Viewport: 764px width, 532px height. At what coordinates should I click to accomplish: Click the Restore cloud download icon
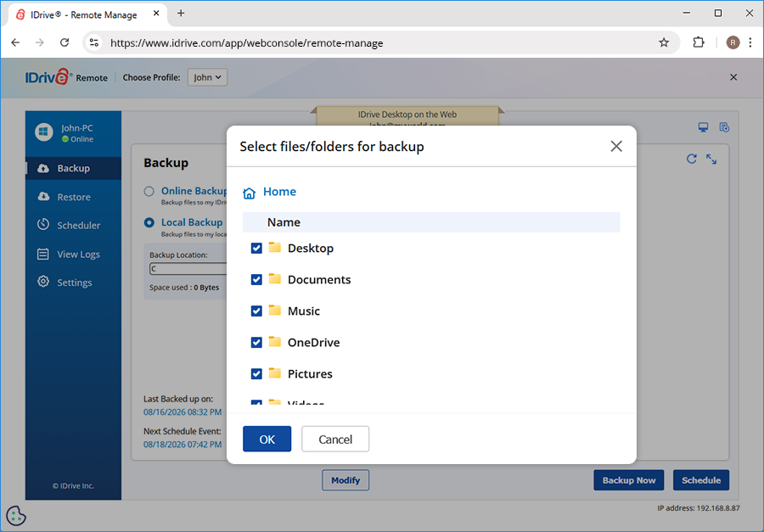(x=43, y=196)
